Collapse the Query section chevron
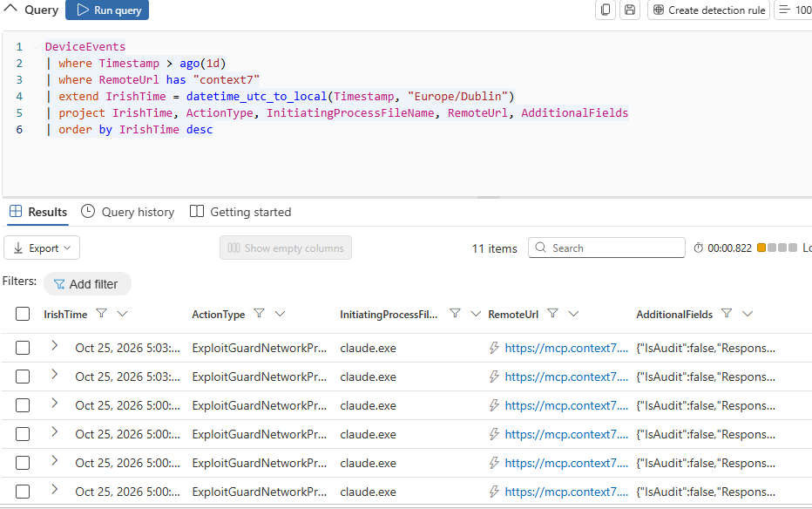Screen dimensions: 812x509 tap(10, 9)
